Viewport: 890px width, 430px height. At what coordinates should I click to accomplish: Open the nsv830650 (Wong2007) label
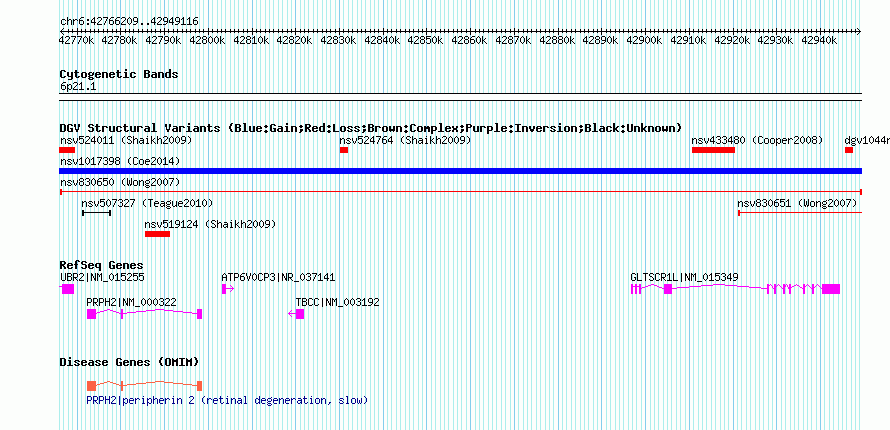point(120,182)
